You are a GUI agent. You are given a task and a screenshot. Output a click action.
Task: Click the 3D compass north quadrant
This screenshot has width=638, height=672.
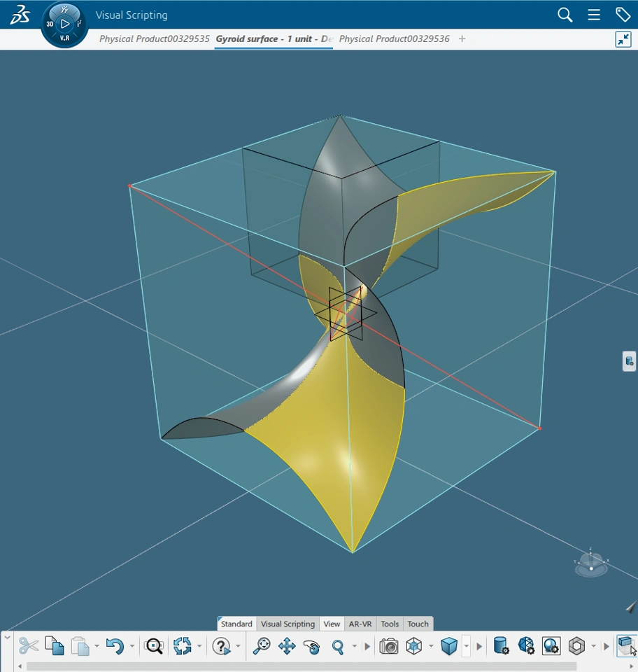[64, 9]
